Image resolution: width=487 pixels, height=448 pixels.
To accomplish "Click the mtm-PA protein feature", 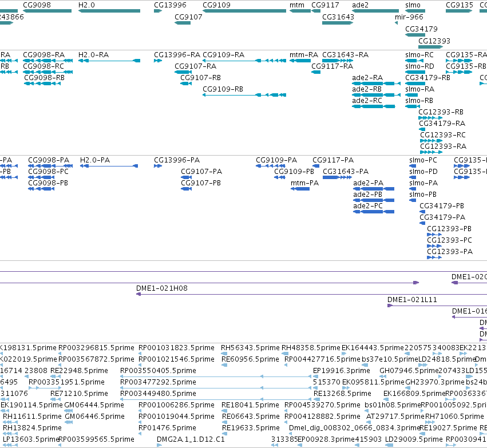I will click(300, 189).
